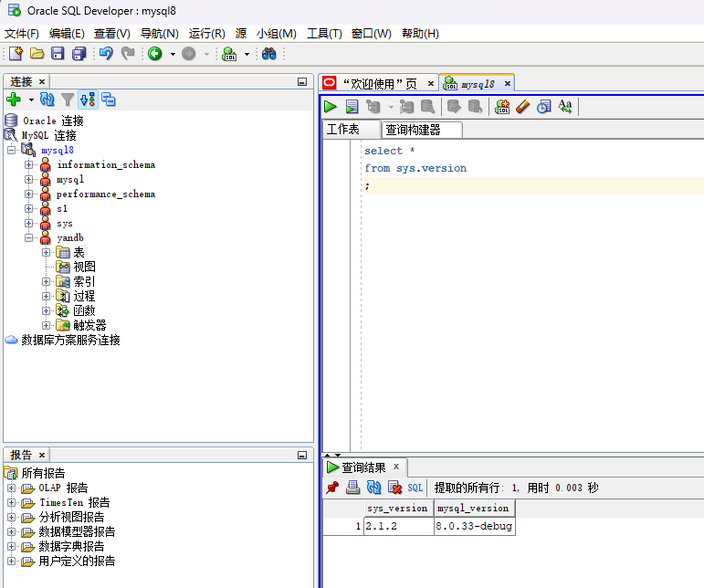The height and width of the screenshot is (588, 704).
Task: Open the 编辑(E) menu
Action: coord(67,34)
